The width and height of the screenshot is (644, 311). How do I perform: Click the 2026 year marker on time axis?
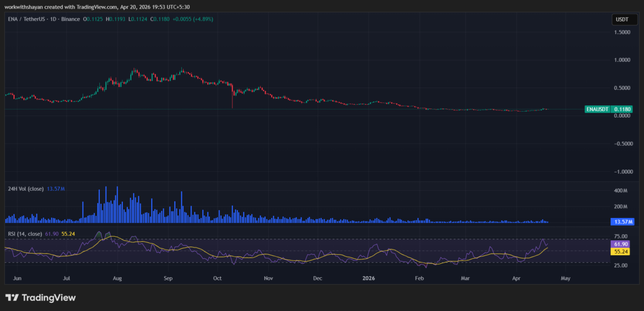click(368, 279)
